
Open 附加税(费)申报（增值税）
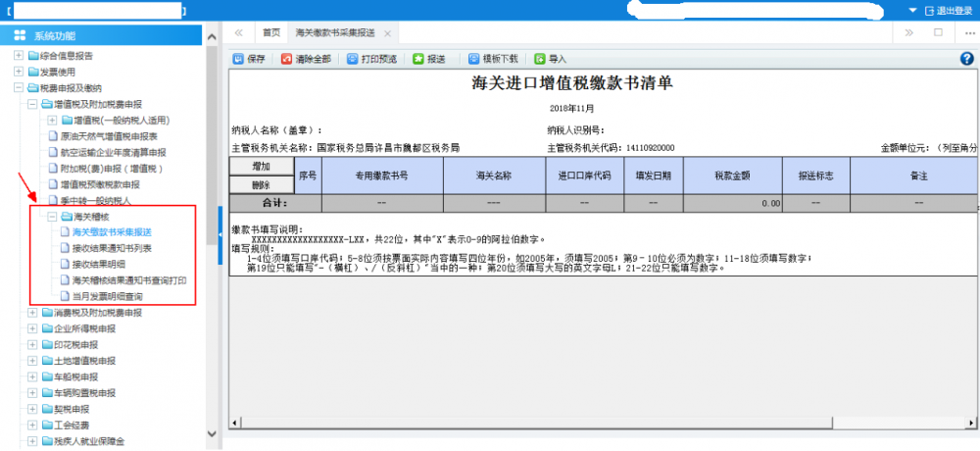pos(112,169)
